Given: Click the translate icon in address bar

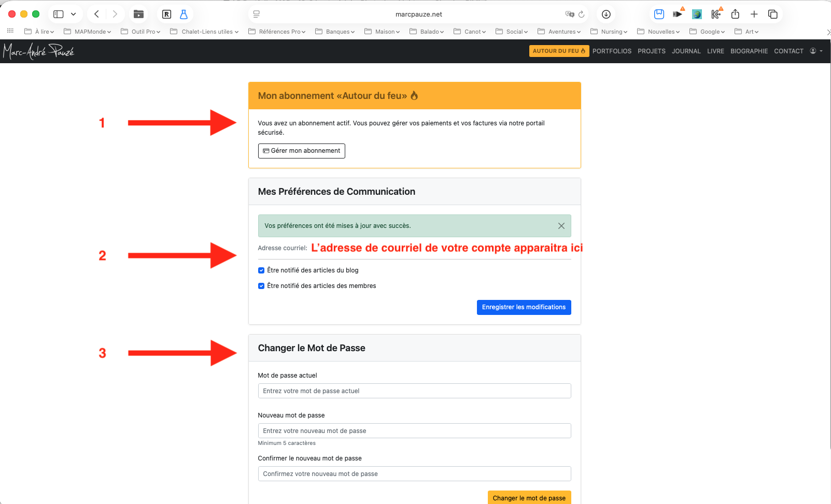Looking at the screenshot, I should (569, 15).
